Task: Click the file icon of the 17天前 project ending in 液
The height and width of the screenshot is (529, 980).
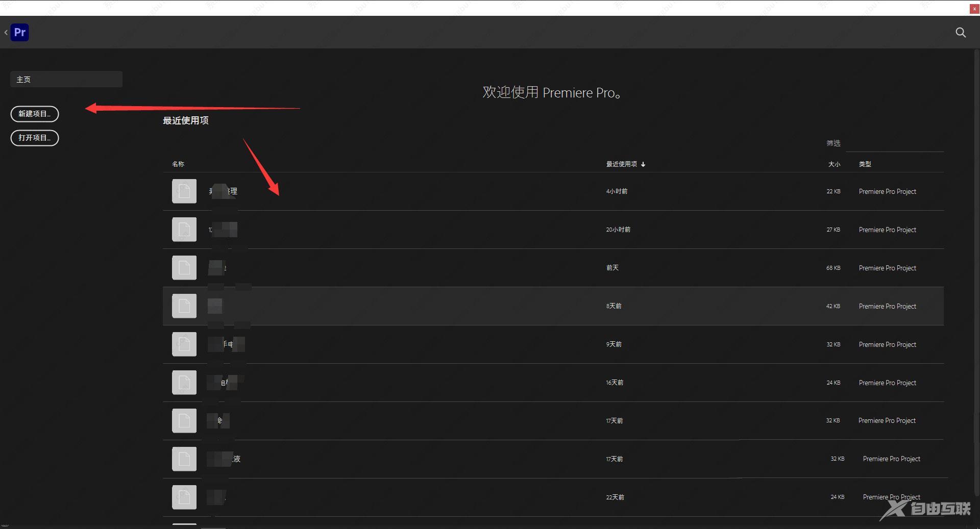Action: click(184, 459)
